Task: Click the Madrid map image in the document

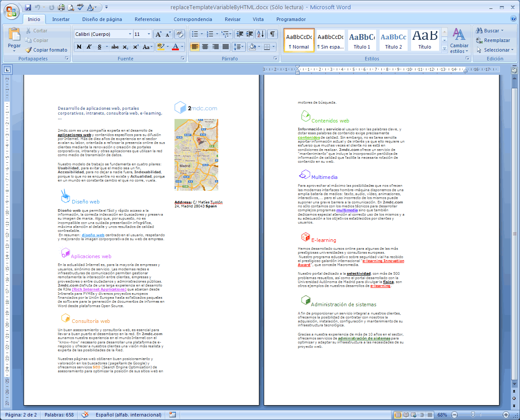Action: point(196,154)
